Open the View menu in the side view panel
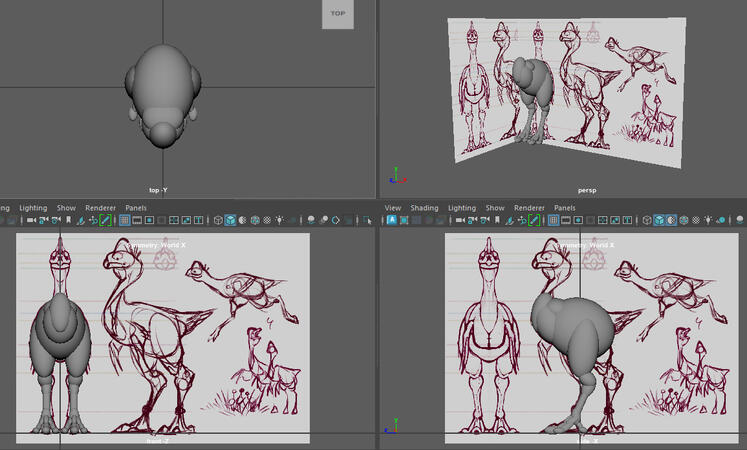Viewport: 747px width, 450px height. click(393, 208)
